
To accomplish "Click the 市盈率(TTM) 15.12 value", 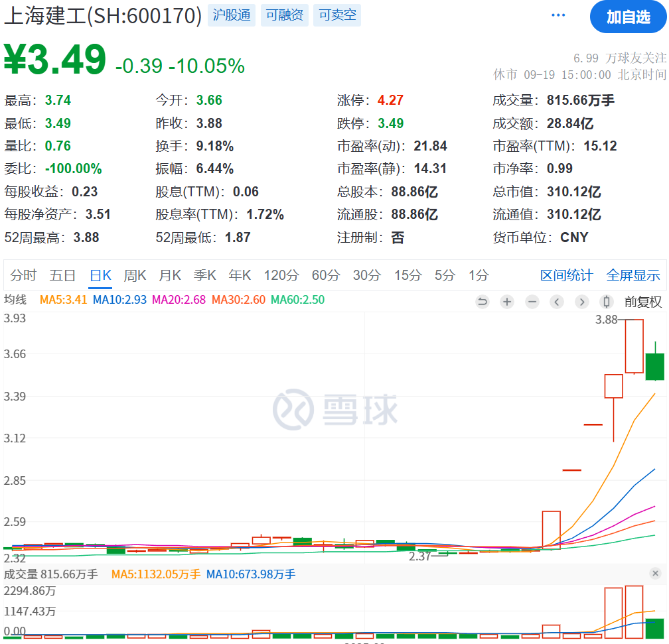I will tap(600, 147).
